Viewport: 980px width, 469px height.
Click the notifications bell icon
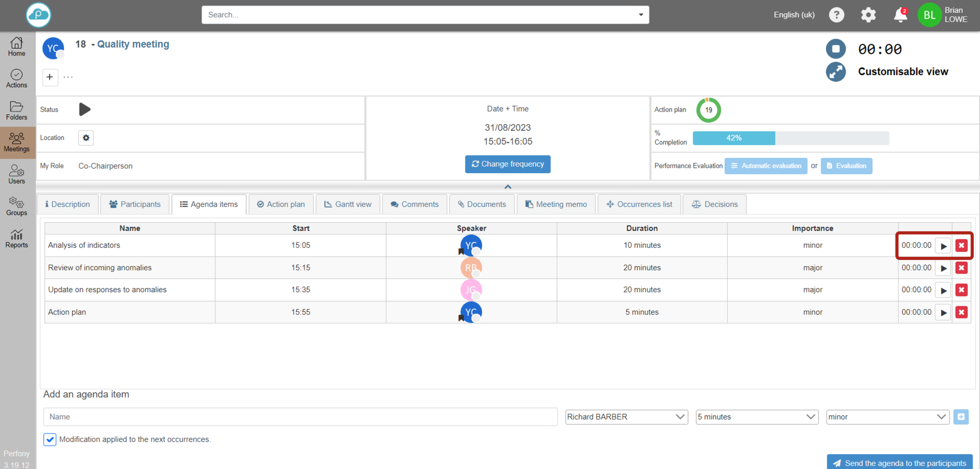900,15
